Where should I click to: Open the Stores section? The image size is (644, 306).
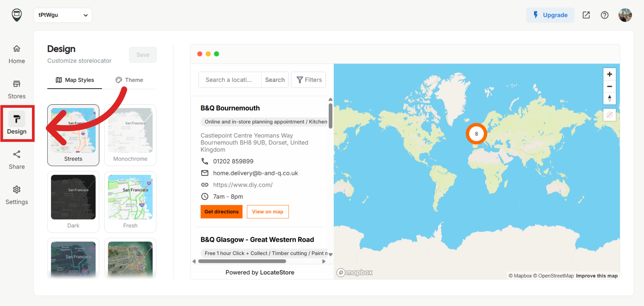pyautogui.click(x=17, y=89)
